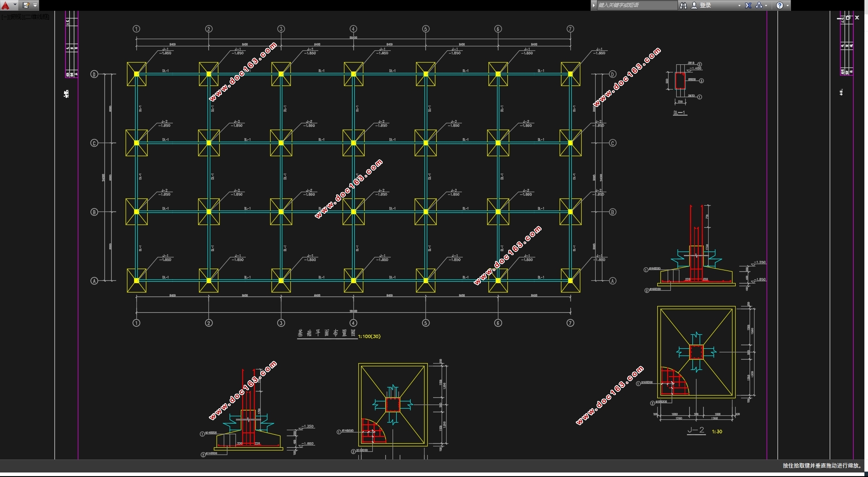The height and width of the screenshot is (477, 868).
Task: Focus the keyword search input field
Action: tap(636, 5)
